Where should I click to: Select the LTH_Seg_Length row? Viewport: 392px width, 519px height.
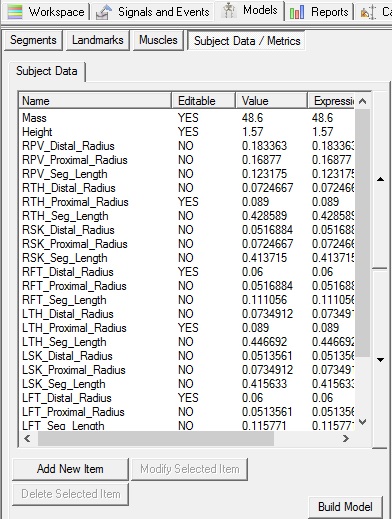pos(187,342)
